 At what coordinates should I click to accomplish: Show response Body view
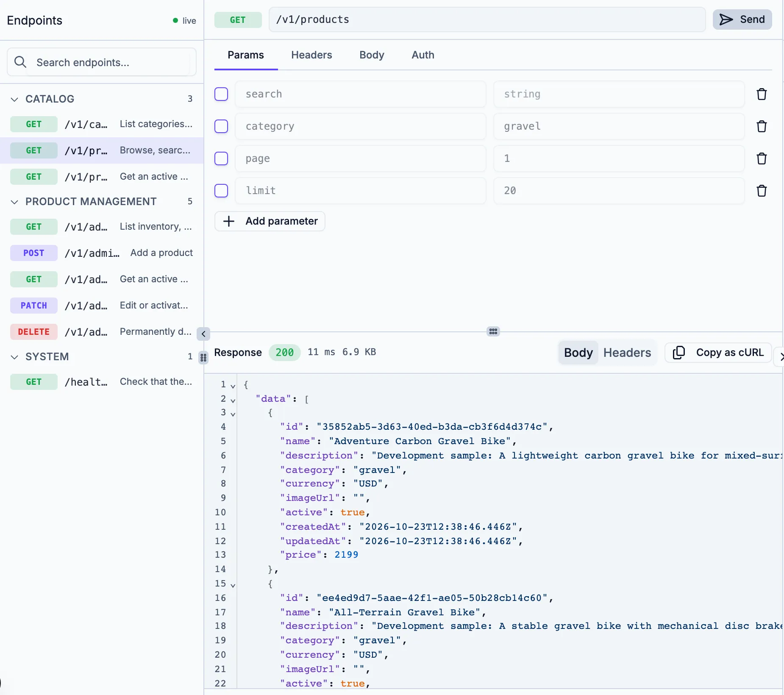tap(578, 353)
